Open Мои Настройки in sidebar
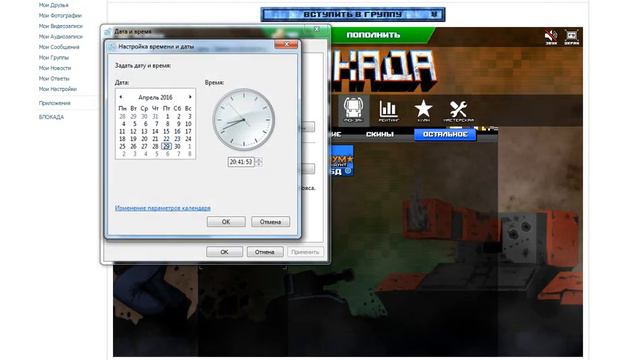 pos(58,89)
